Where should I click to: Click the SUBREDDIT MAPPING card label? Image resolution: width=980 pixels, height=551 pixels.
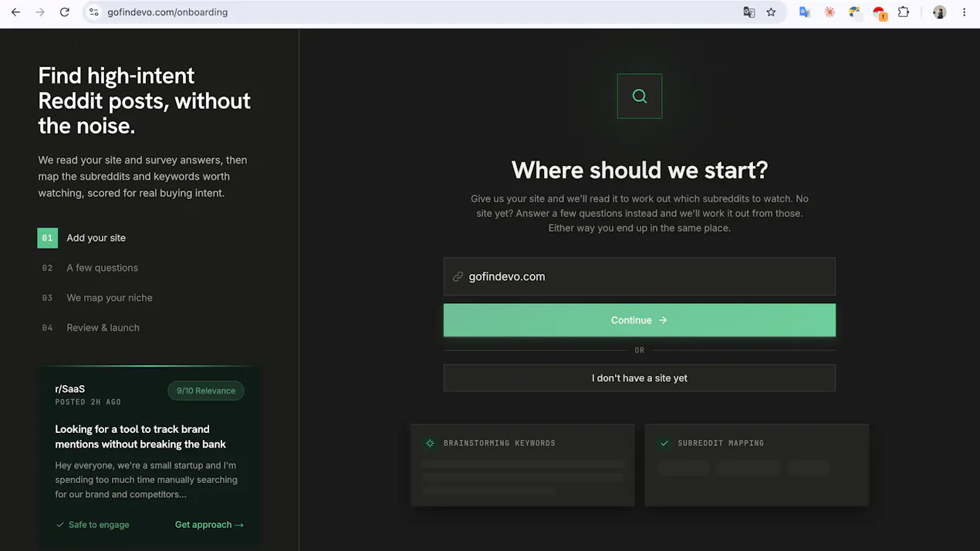[721, 443]
